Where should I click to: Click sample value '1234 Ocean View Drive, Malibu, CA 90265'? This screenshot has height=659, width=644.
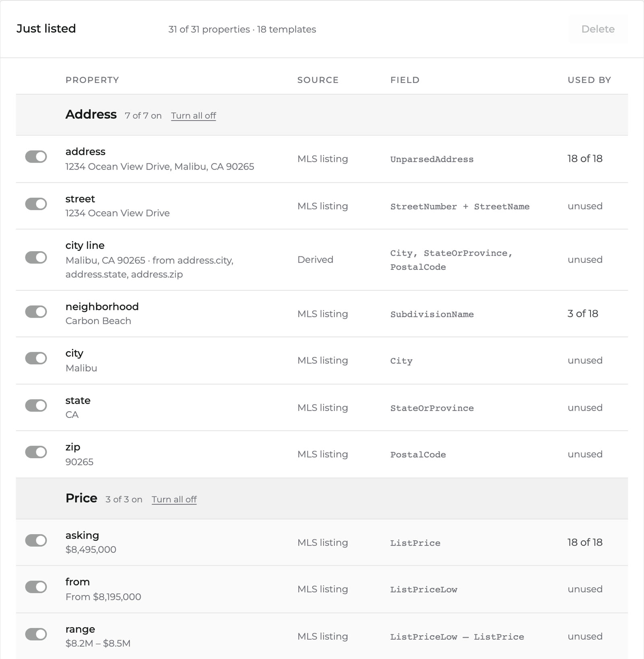pos(160,167)
